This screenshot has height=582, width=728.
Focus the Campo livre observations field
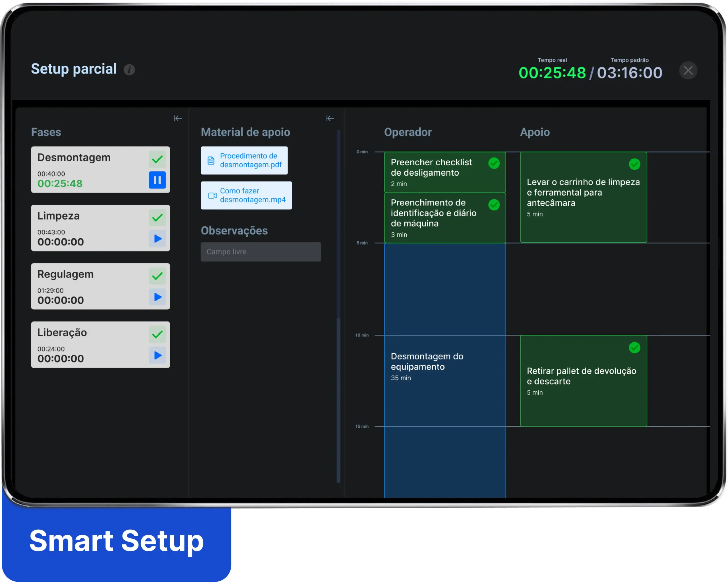261,252
